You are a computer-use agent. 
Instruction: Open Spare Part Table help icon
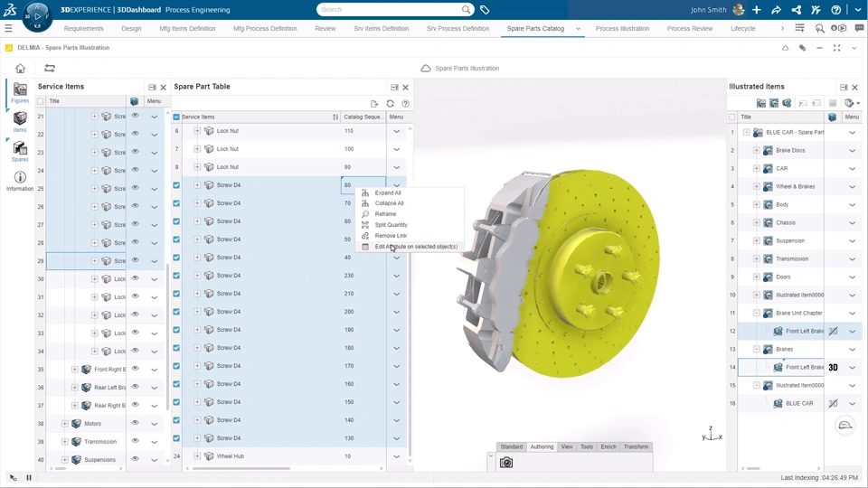pos(406,103)
